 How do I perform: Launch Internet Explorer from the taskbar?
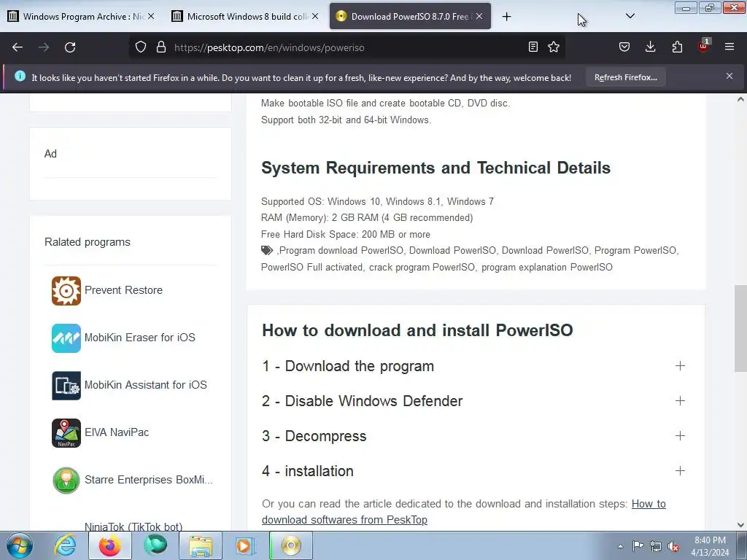coord(65,545)
